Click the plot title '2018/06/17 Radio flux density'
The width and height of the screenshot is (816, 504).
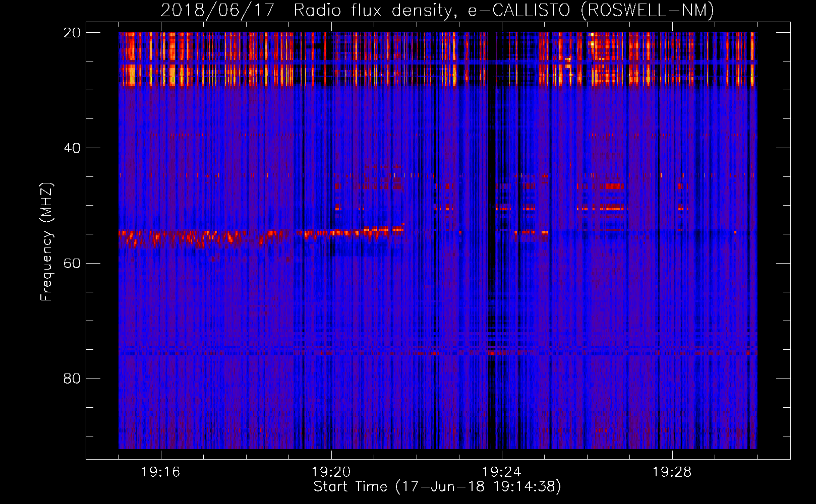[x=437, y=11]
